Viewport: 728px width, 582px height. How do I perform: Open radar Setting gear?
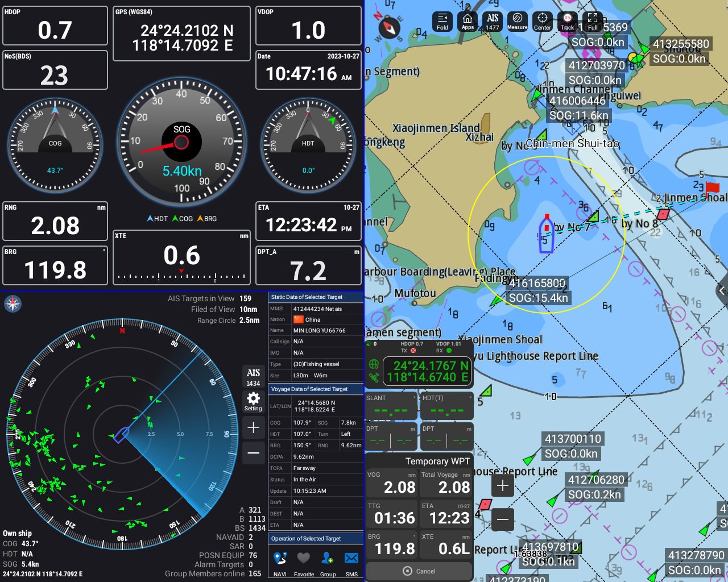253,401
